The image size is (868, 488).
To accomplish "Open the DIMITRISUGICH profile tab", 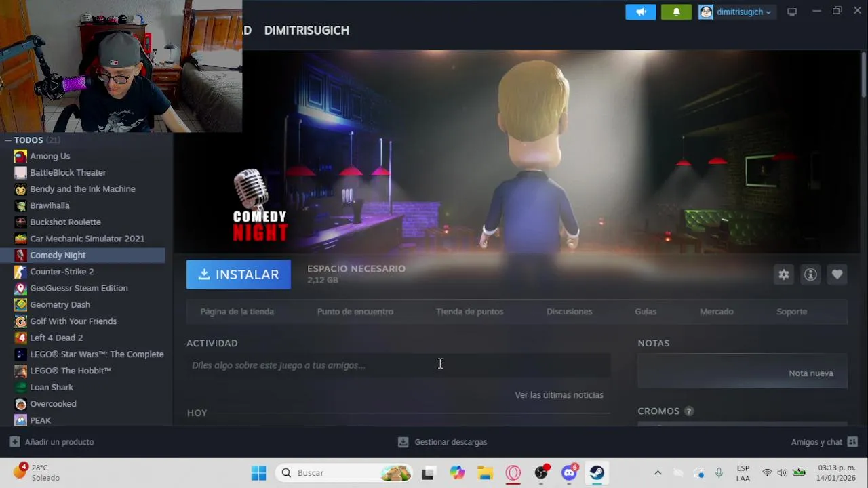I will coord(307,30).
